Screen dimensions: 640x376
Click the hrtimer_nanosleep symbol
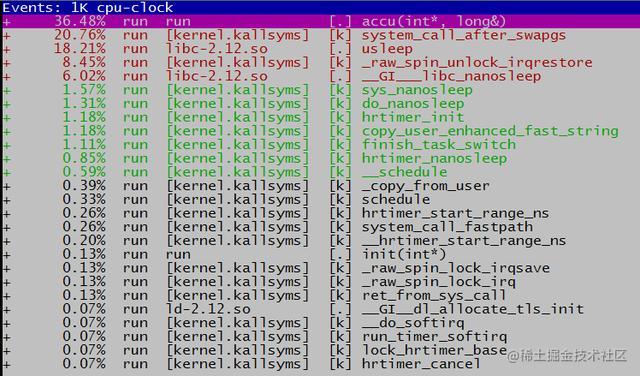pyautogui.click(x=434, y=158)
